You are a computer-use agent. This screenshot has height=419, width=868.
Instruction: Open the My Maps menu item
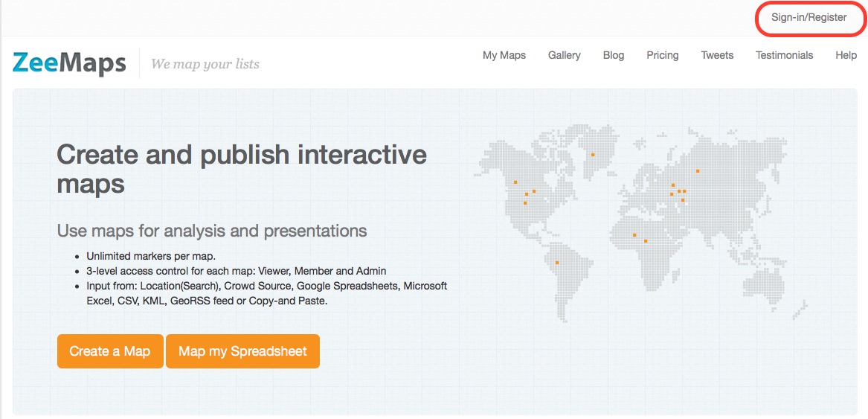[504, 55]
